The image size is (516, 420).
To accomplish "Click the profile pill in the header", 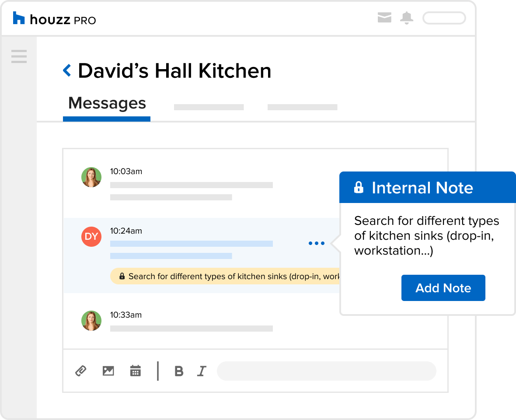I will click(x=443, y=18).
